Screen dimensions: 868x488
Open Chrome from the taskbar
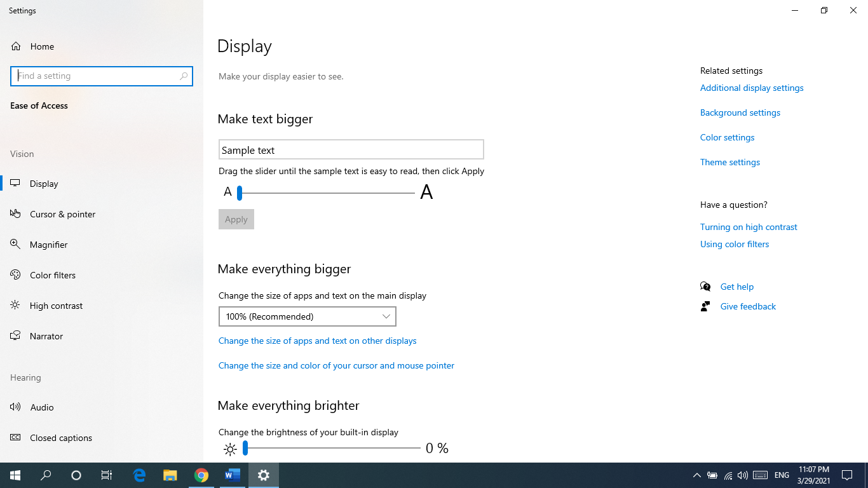pos(201,475)
